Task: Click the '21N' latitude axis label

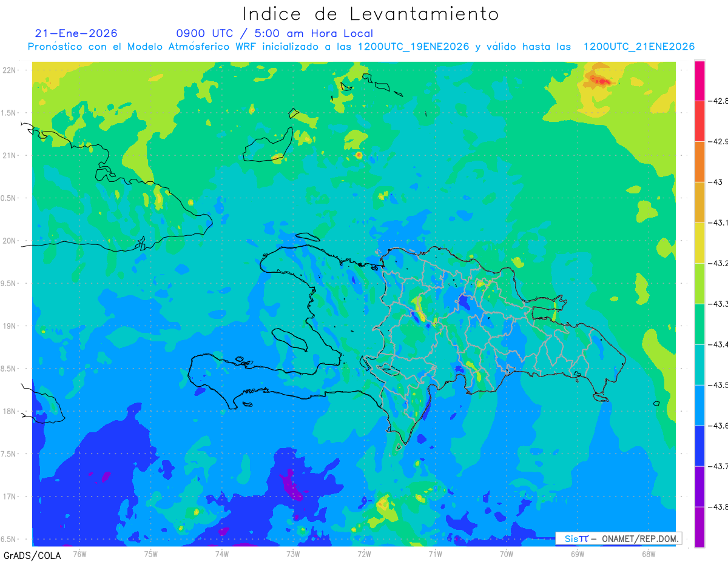Action: pos(10,156)
